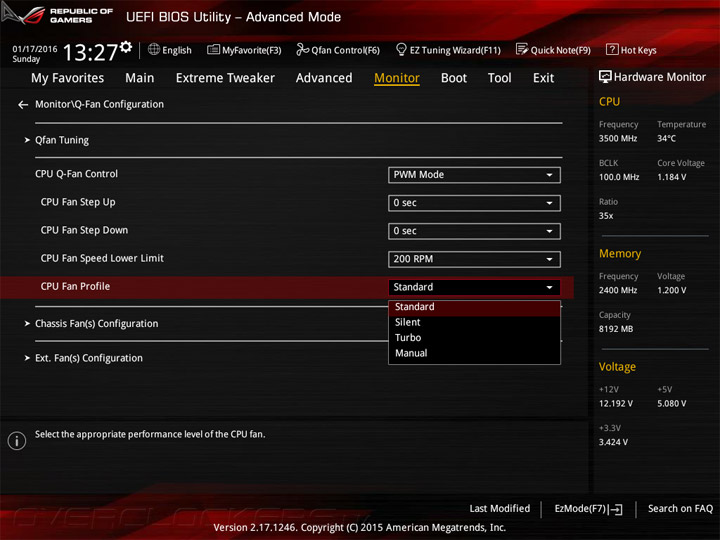Switch to My Favorites tab

[68, 78]
